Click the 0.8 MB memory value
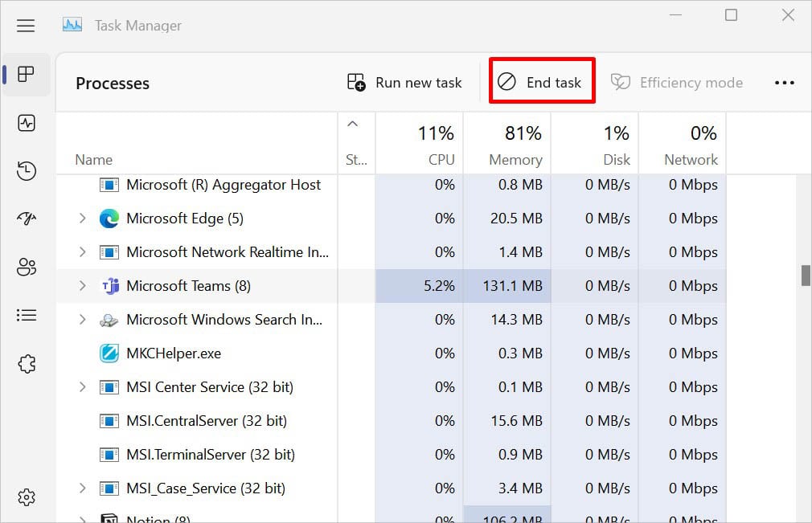This screenshot has width=812, height=523. click(520, 185)
